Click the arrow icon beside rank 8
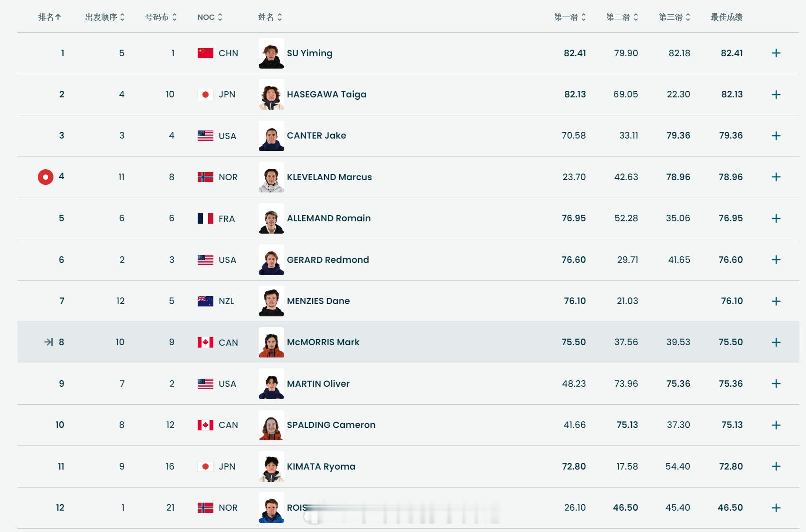The height and width of the screenshot is (532, 806). (x=48, y=342)
